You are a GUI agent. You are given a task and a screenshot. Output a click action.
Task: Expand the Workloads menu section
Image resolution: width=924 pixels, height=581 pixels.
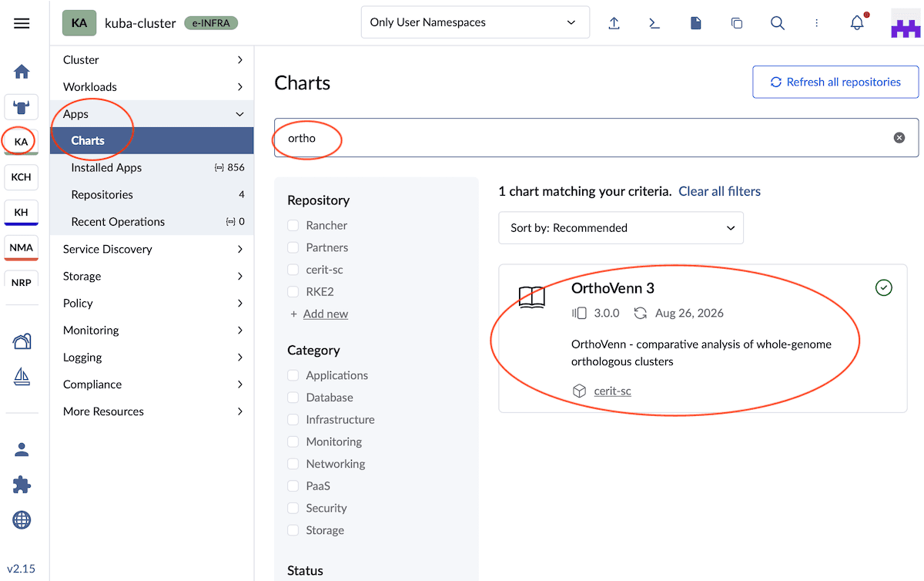[152, 86]
